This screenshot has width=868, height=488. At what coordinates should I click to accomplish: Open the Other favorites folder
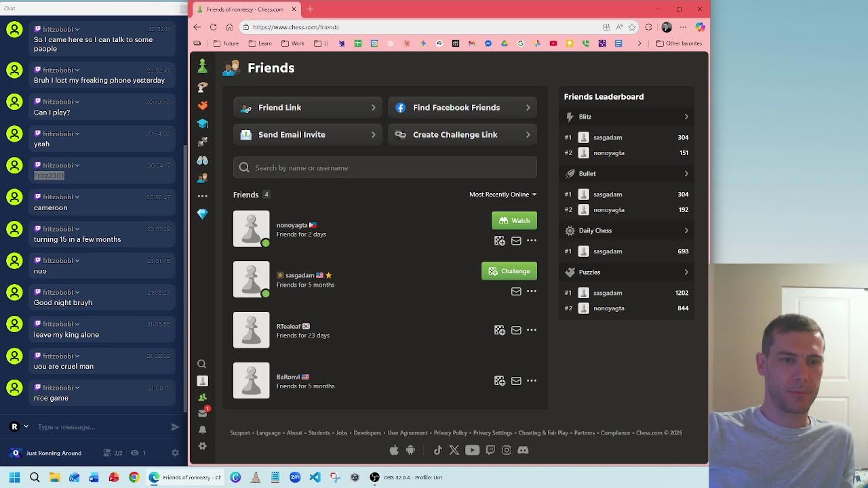tap(679, 43)
